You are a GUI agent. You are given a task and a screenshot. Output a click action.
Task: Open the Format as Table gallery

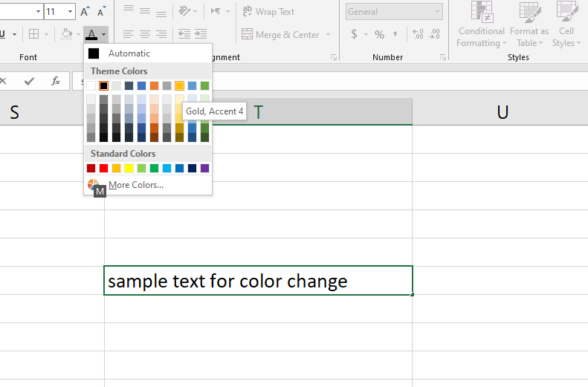(x=529, y=25)
